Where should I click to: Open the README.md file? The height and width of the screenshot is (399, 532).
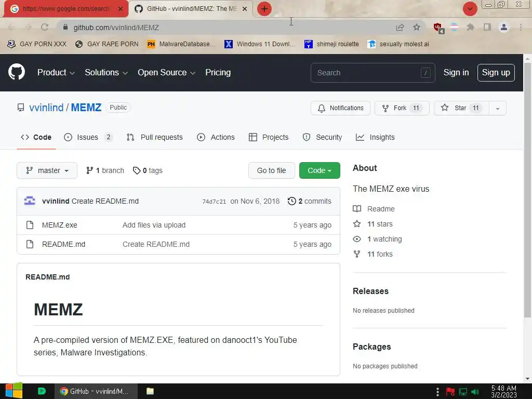[64, 244]
